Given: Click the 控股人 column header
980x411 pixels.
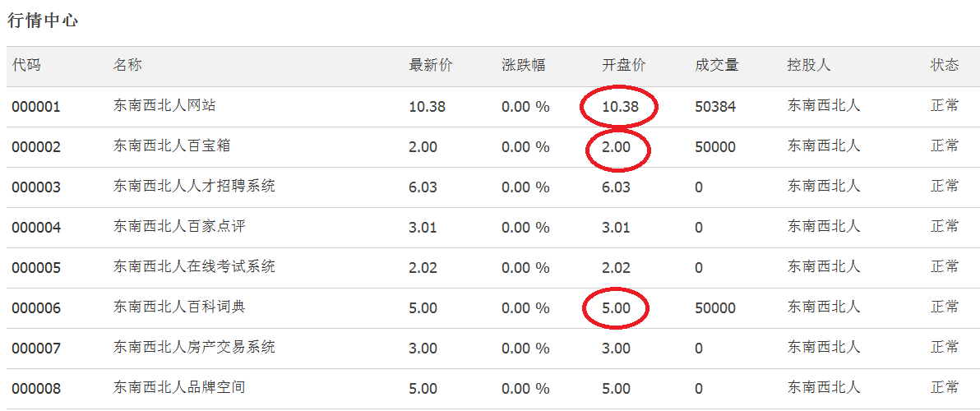Looking at the screenshot, I should (x=809, y=65).
